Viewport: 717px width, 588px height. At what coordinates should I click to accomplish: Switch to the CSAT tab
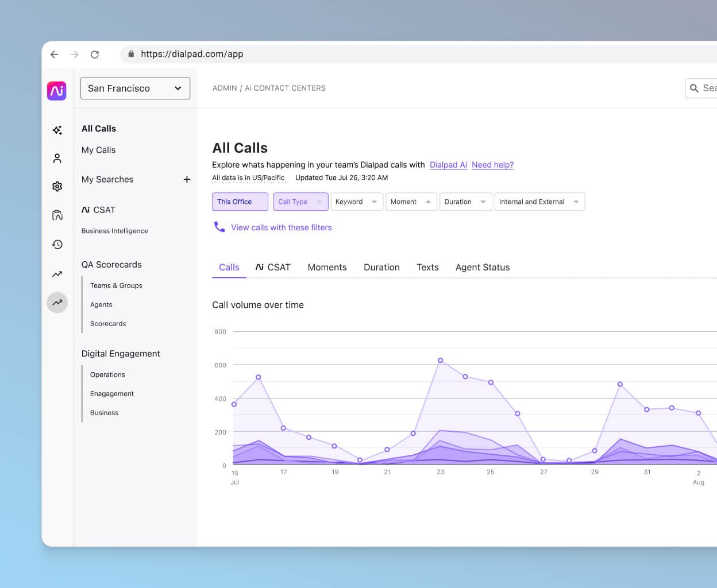tap(272, 267)
